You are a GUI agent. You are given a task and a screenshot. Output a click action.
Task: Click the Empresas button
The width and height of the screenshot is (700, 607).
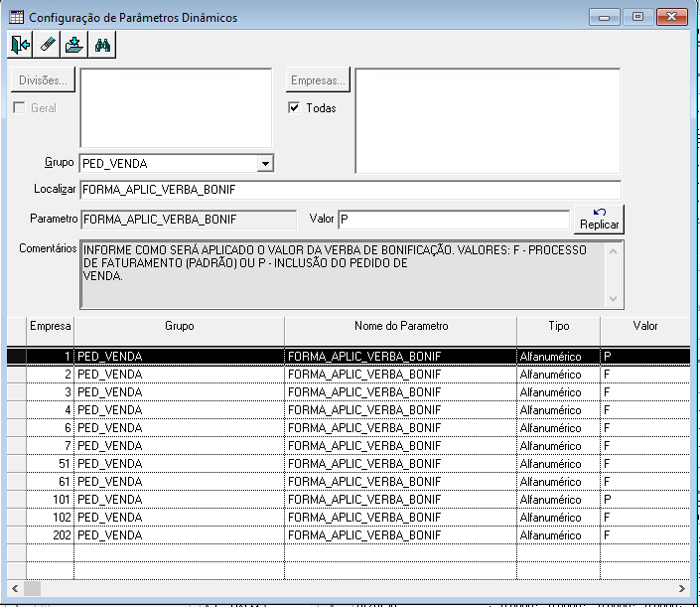tap(318, 79)
